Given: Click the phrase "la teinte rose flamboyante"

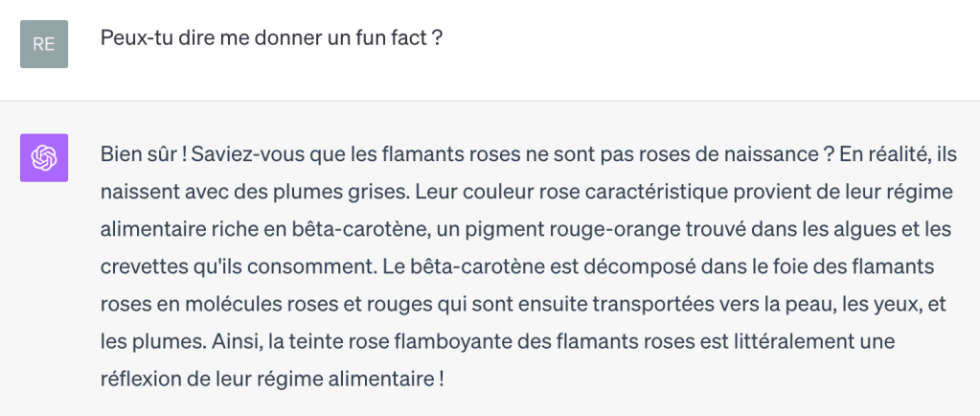Looking at the screenshot, I should click(331, 341).
